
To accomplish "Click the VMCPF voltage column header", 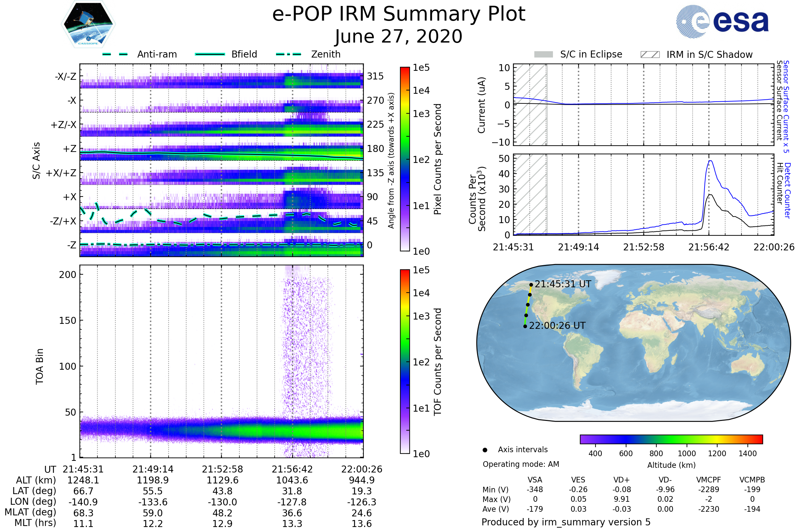I will click(709, 480).
